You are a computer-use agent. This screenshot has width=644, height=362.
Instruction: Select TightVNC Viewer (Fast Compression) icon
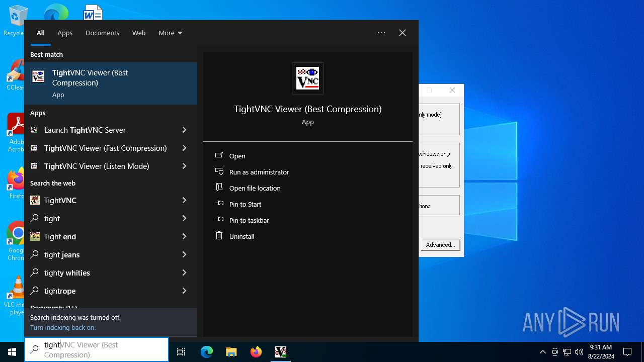[34, 148]
